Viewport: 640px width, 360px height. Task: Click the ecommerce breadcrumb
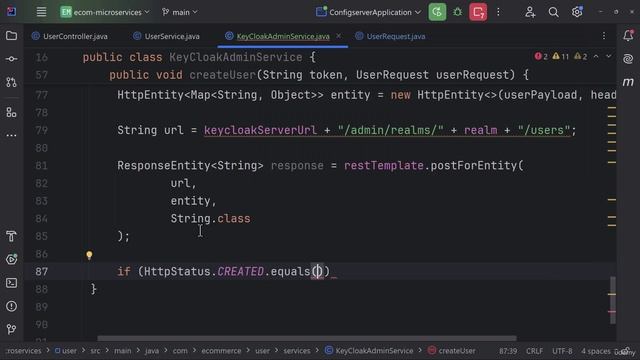click(x=221, y=351)
